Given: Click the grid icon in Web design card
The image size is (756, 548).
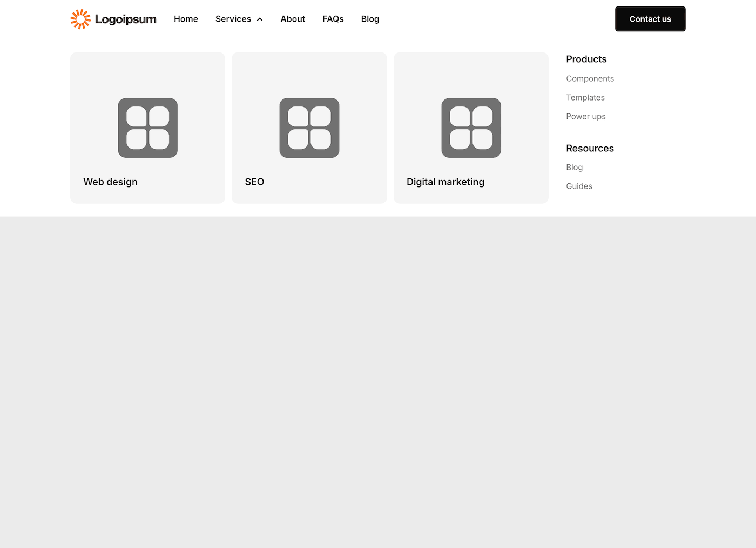Looking at the screenshot, I should coord(148,128).
